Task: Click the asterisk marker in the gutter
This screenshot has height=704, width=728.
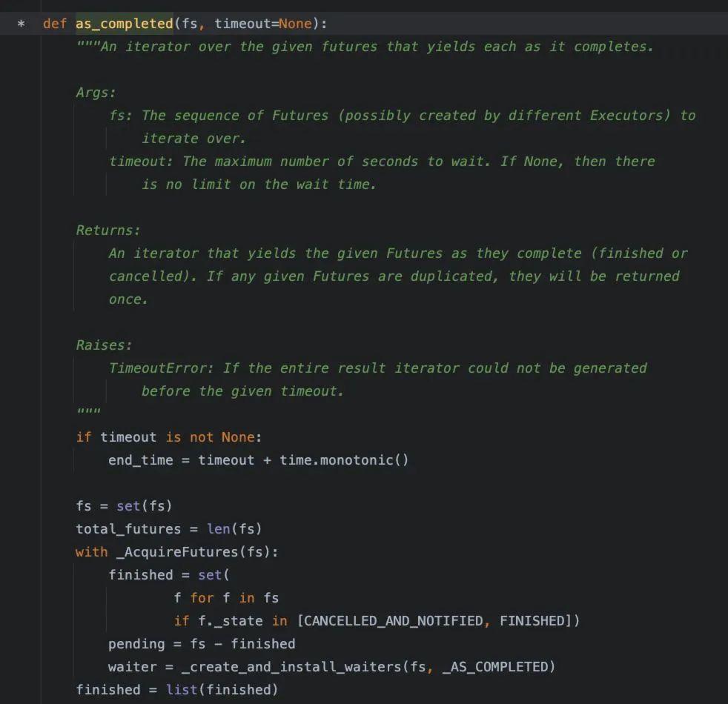Action: click(21, 24)
